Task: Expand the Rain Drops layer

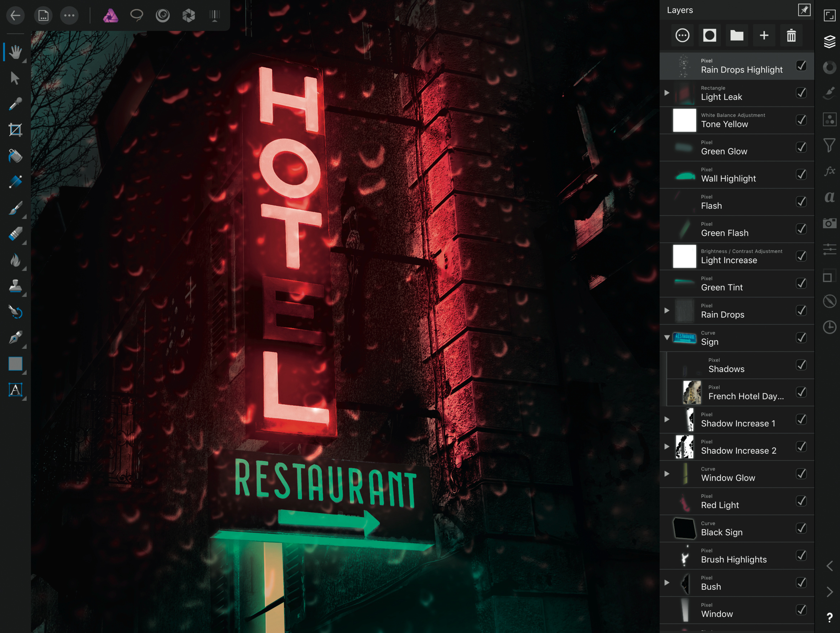Action: 667,310
